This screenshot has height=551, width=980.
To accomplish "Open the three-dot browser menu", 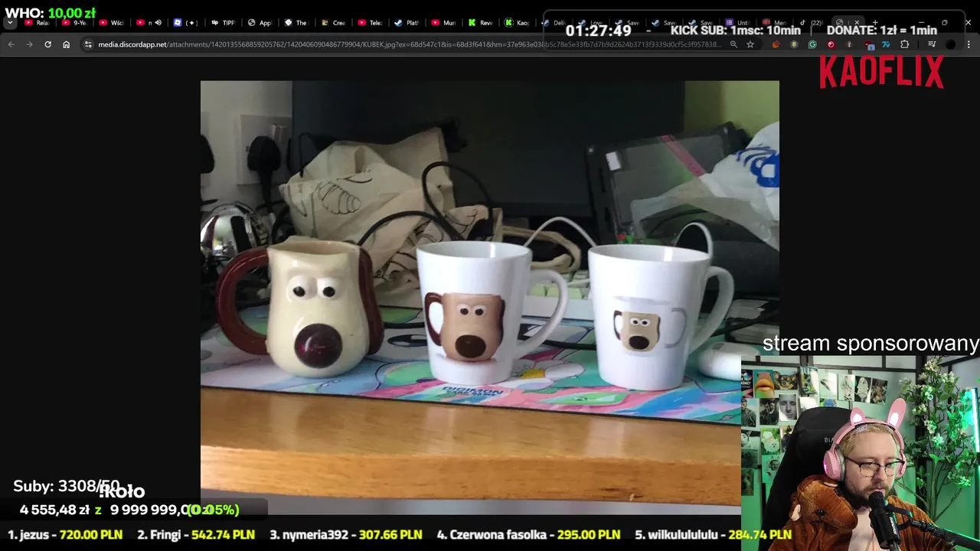I will [x=969, y=44].
